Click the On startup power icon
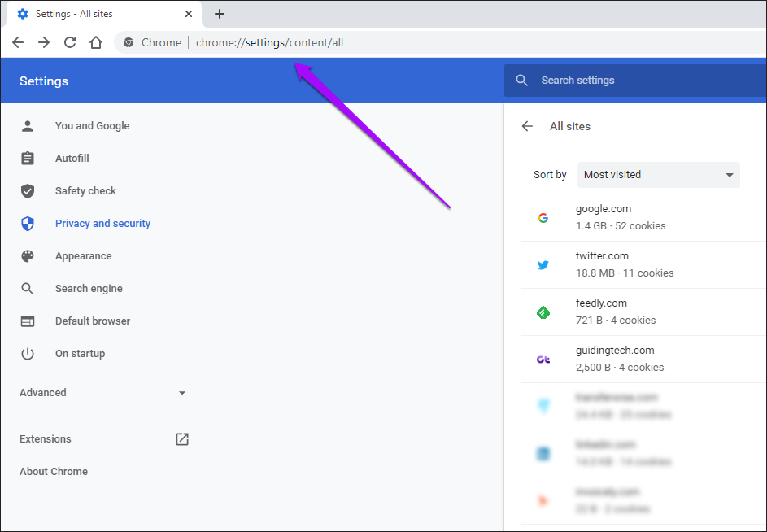Screen dimensions: 767x532 coord(28,353)
